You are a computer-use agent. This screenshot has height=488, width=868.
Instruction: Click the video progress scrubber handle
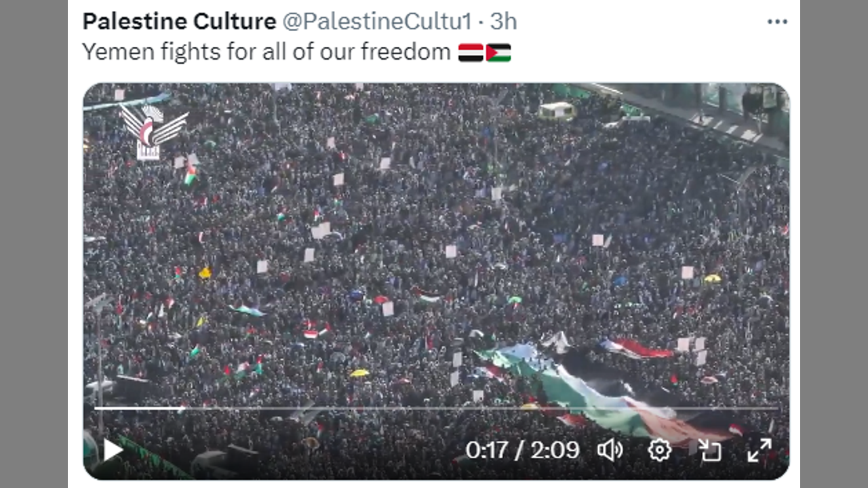[182, 408]
